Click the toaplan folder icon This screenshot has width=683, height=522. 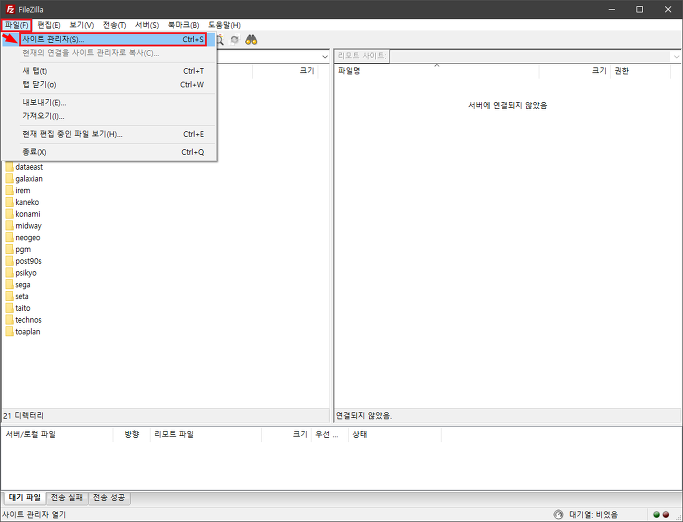tap(10, 332)
